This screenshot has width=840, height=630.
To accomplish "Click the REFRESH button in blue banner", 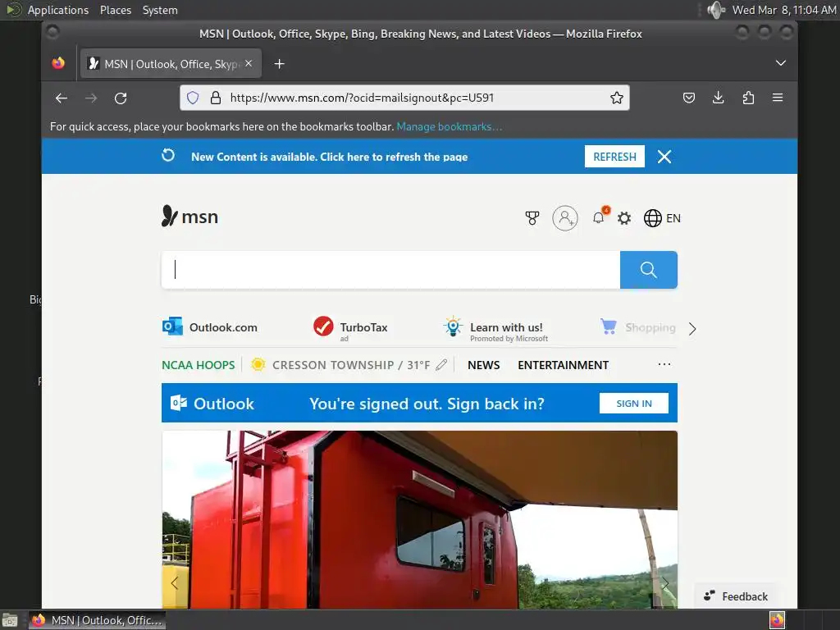I will (x=614, y=157).
